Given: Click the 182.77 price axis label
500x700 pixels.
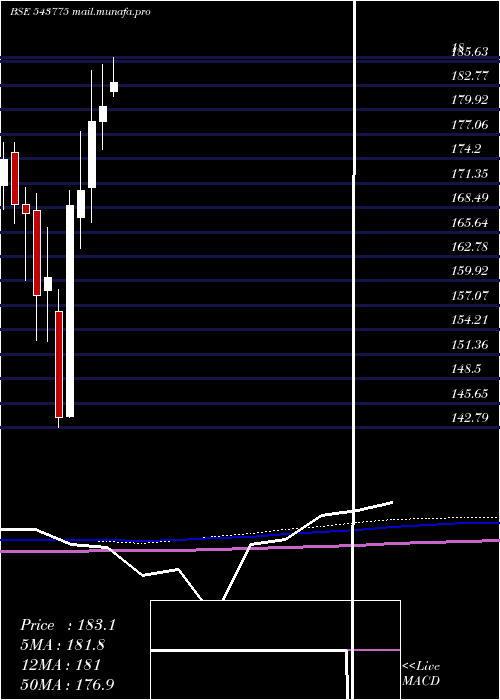Looking at the screenshot, I should click(x=470, y=76).
